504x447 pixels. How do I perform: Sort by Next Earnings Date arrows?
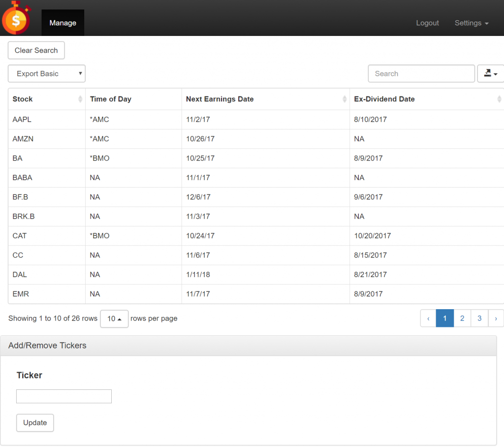[x=344, y=99]
